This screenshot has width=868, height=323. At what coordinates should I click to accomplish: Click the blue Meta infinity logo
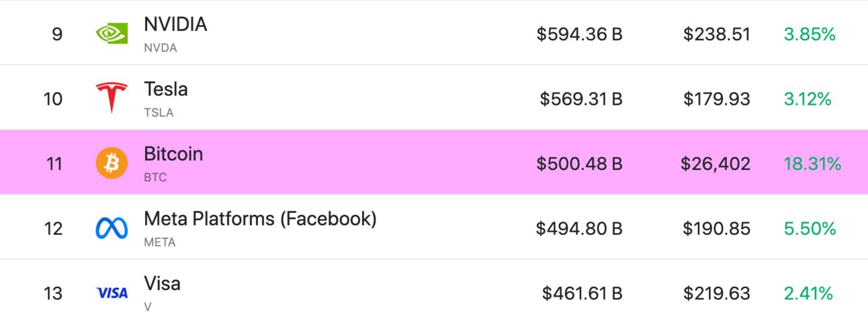pos(112,228)
